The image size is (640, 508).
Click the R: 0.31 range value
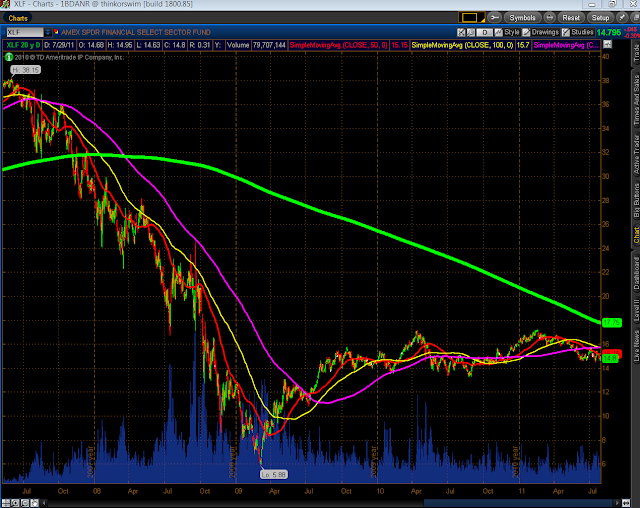200,45
